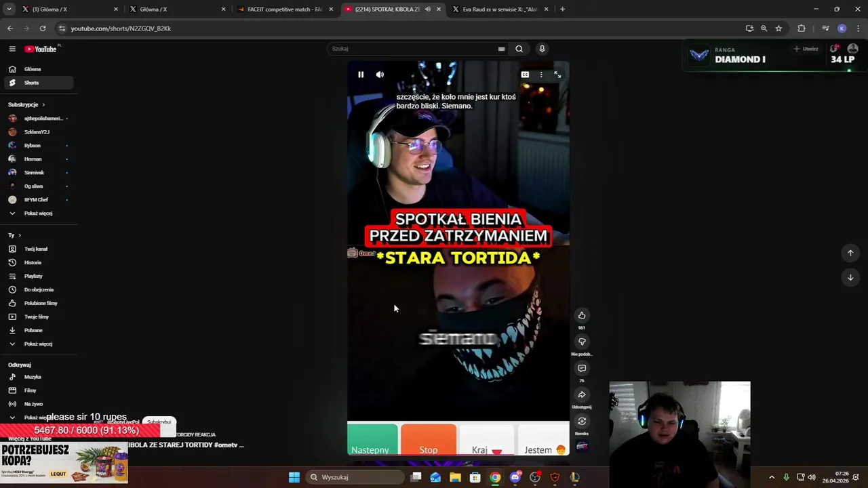Open Twoje filmy
Screen dimensions: 868x488
38,317
